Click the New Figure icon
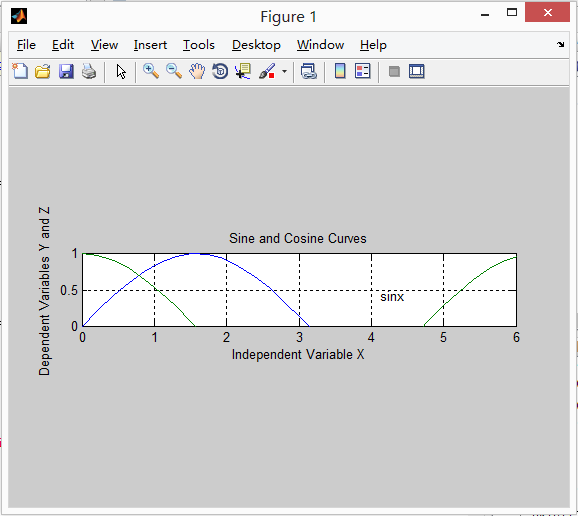Image resolution: width=578 pixels, height=516 pixels. [20, 71]
